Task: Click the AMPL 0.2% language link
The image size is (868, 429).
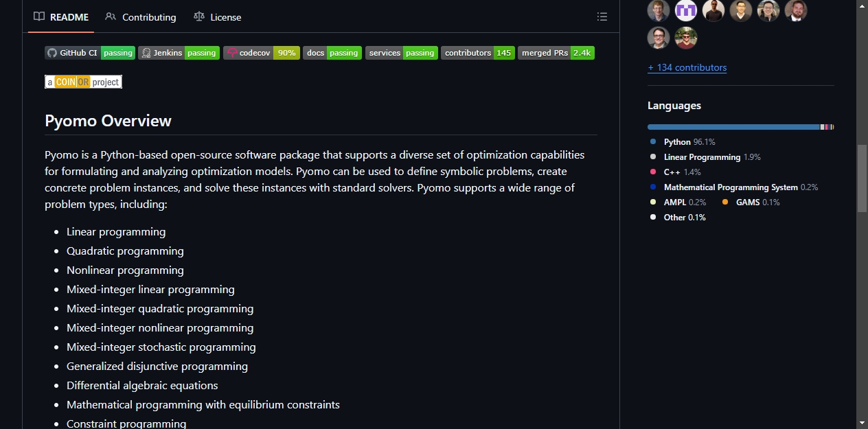Action: 678,202
